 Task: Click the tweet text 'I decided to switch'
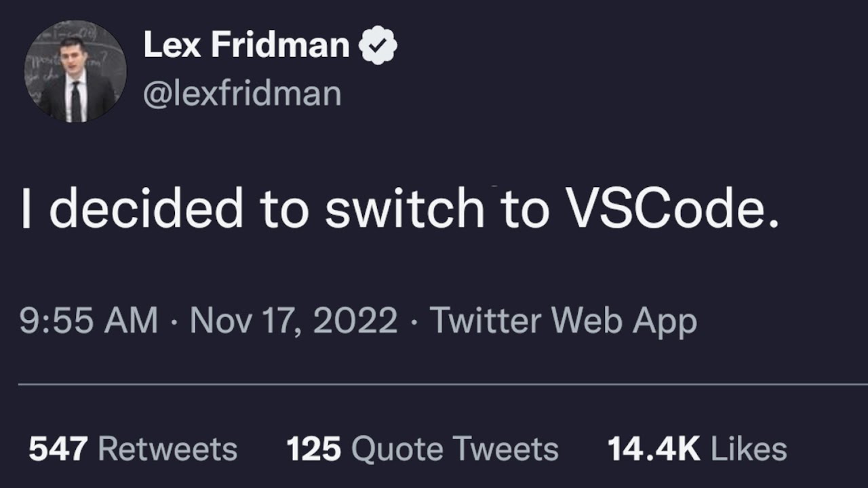(x=252, y=208)
